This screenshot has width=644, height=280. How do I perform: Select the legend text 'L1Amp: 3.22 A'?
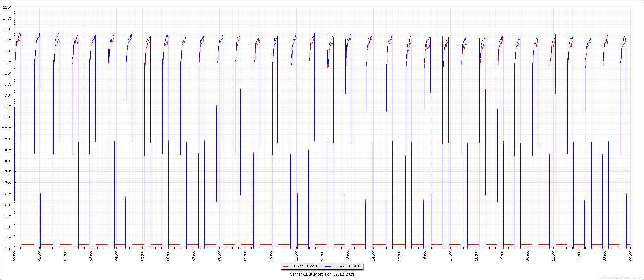click(305, 266)
